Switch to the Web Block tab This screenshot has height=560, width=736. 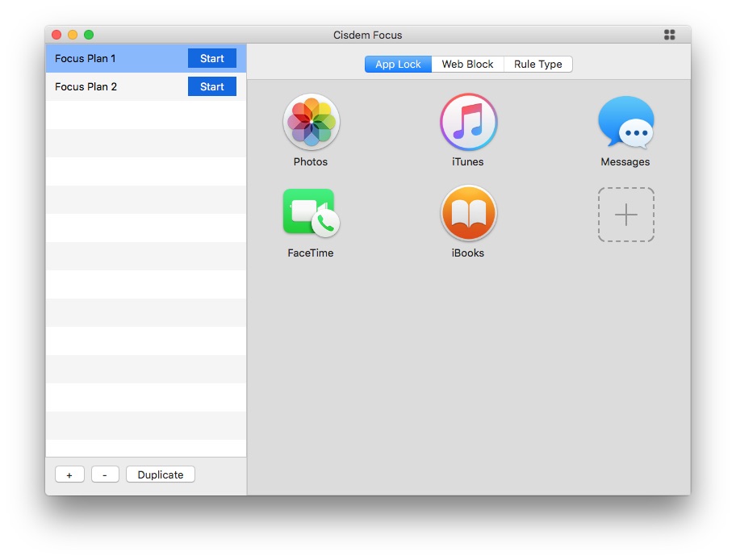coord(467,65)
